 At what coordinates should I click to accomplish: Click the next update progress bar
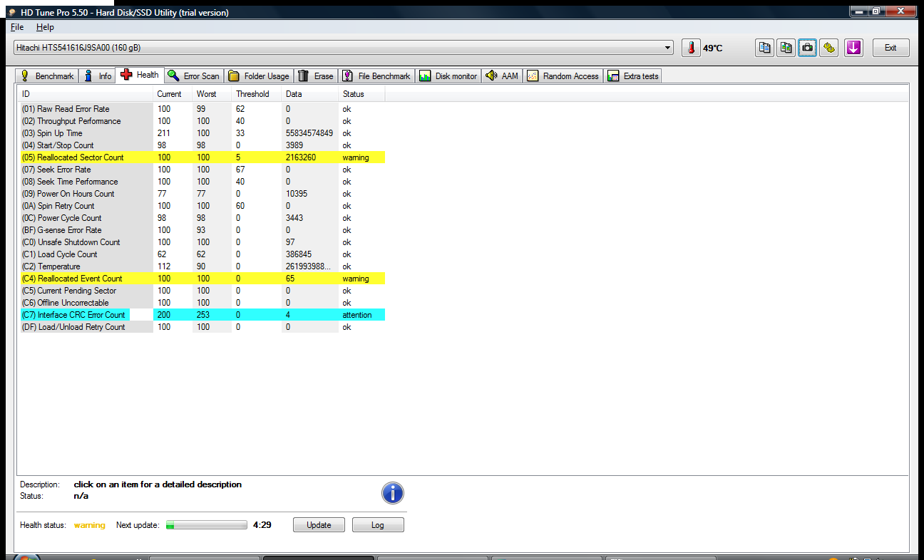(x=207, y=525)
